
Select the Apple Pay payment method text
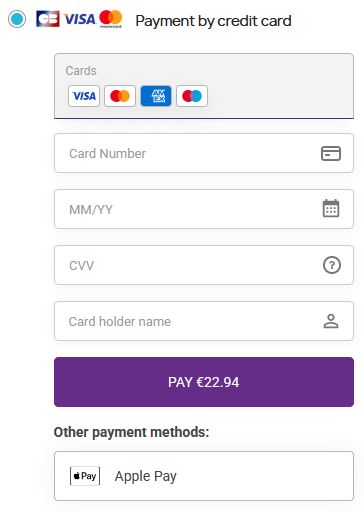click(x=146, y=476)
